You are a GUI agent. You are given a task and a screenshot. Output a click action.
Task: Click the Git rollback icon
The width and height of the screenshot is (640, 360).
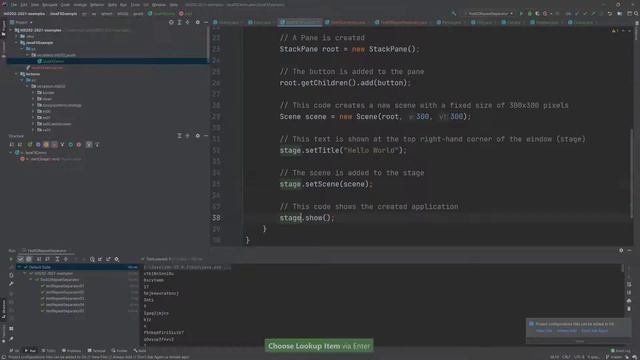click(x=609, y=13)
